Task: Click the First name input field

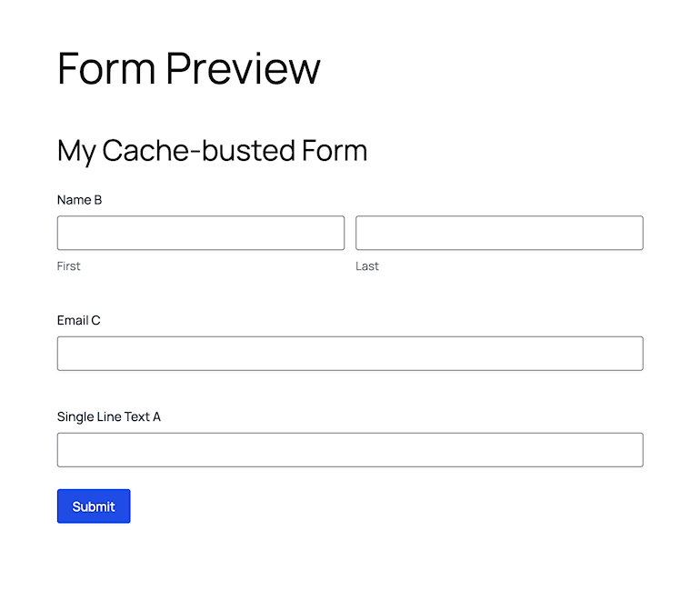Action: coord(200,233)
